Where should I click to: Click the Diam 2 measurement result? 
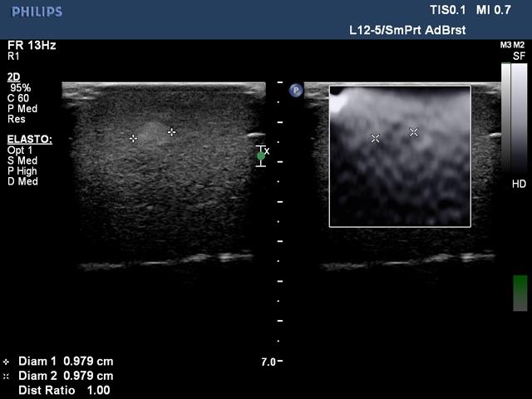pyautogui.click(x=58, y=376)
